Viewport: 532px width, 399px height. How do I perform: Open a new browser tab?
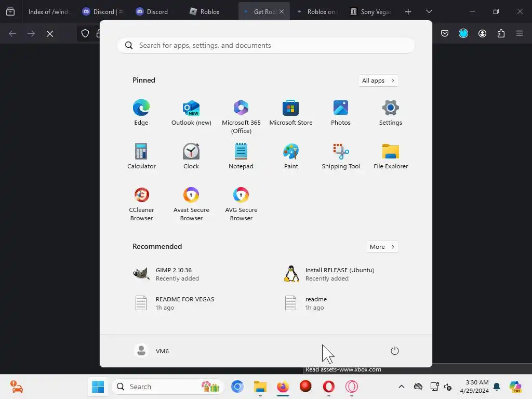click(x=408, y=12)
